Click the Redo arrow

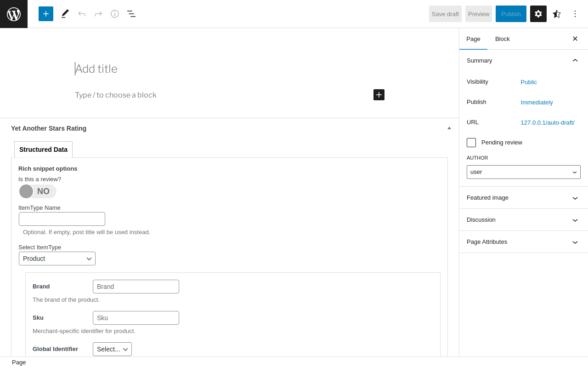click(98, 14)
